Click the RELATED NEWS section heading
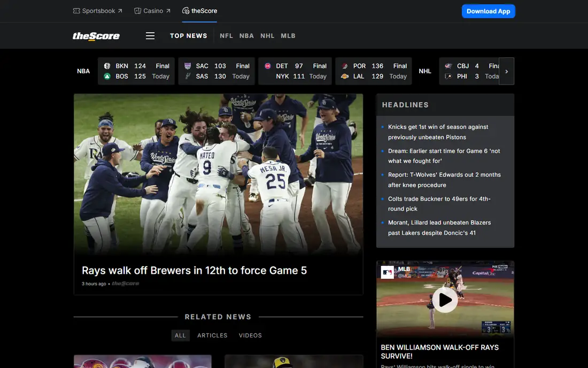588x368 pixels. click(218, 317)
